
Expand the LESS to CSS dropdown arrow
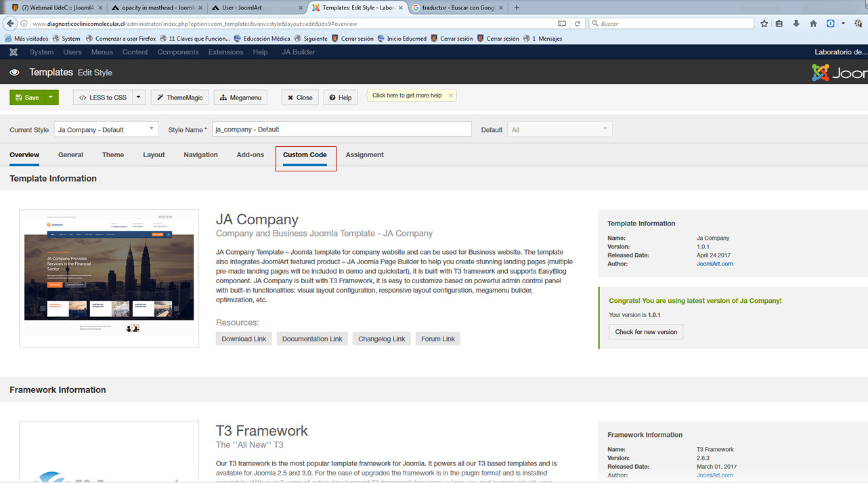(139, 98)
